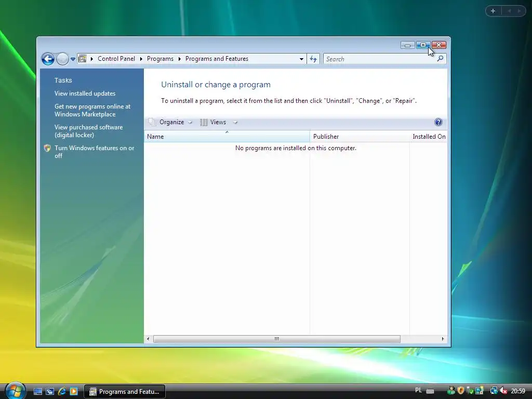Click the users tray icon
Viewport: 532px width, 399px height.
[451, 391]
